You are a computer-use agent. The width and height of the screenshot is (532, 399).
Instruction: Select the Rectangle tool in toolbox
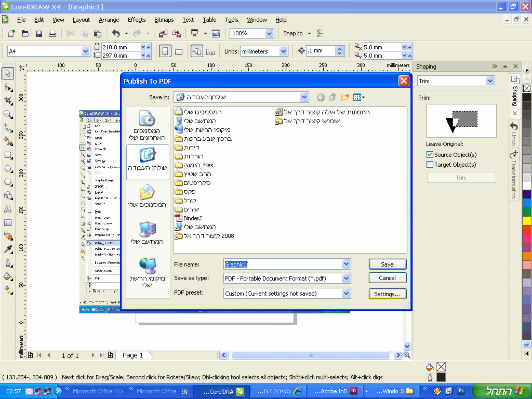7,155
